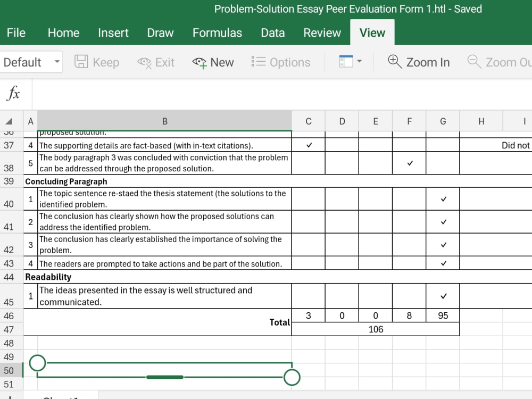Click the bottom-right selection handle circle
This screenshot has height=399, width=532.
tap(292, 377)
